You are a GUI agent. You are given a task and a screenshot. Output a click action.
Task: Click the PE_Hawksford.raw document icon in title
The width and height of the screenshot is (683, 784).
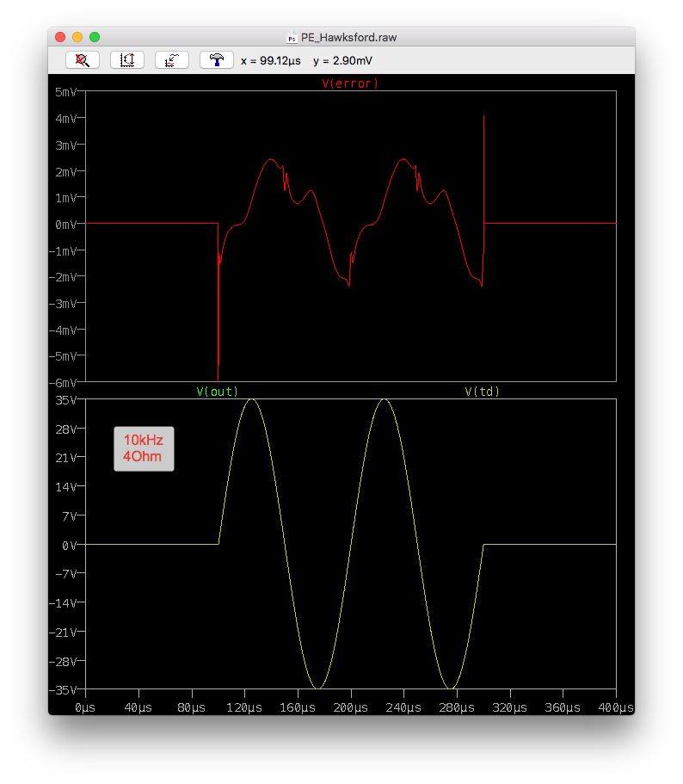point(292,38)
